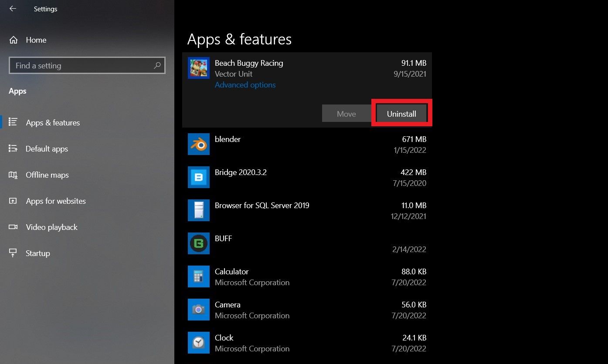This screenshot has width=608, height=364.
Task: Select the Calculator app icon
Action: click(198, 276)
